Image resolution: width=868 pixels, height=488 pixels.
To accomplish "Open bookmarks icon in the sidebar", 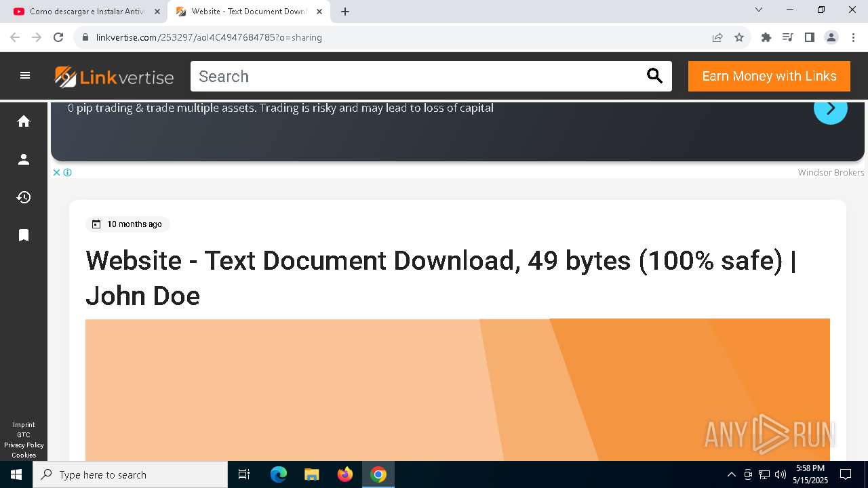I will click(24, 235).
